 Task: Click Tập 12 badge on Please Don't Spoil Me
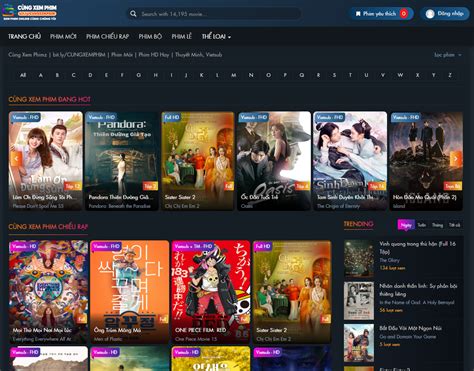73,186
